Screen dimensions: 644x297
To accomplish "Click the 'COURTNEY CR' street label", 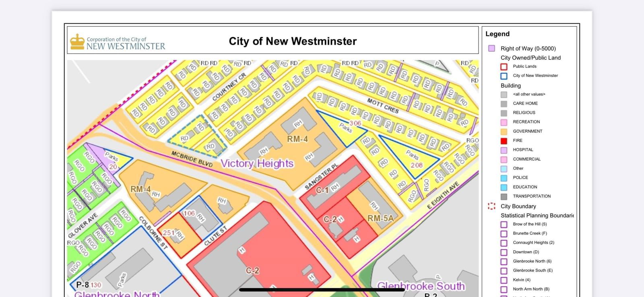I will (229, 87).
